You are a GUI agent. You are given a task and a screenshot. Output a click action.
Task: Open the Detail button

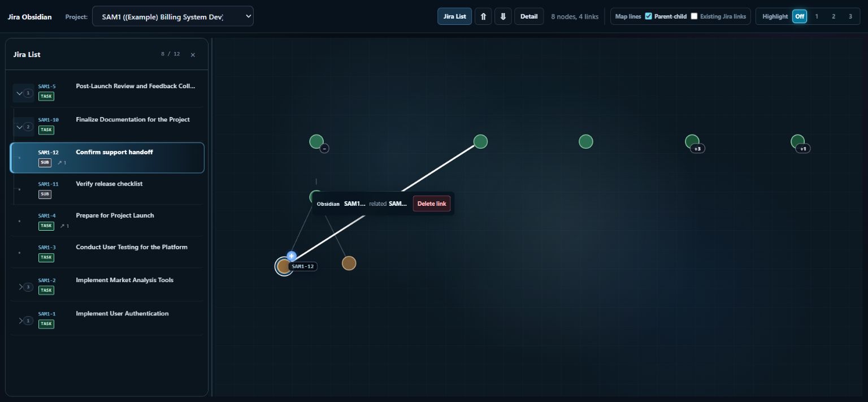(529, 16)
